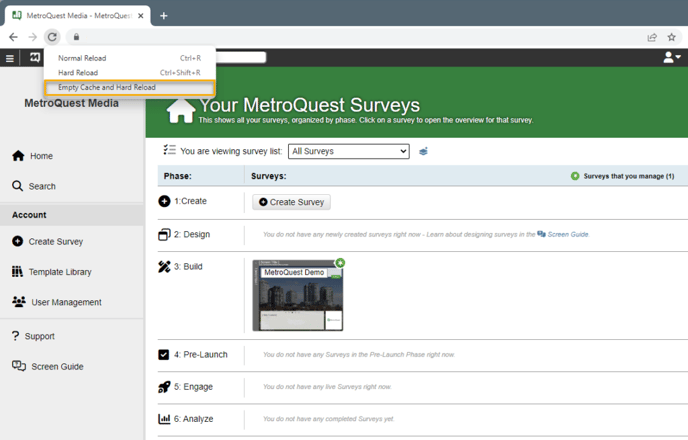Image resolution: width=688 pixels, height=440 pixels.
Task: Open User Management in the sidebar
Action: point(66,302)
